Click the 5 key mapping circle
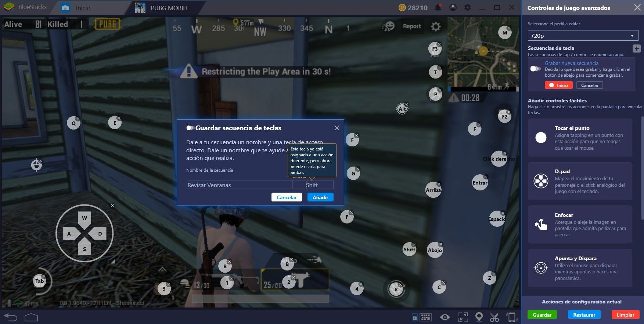The image size is (644, 324). 164,289
